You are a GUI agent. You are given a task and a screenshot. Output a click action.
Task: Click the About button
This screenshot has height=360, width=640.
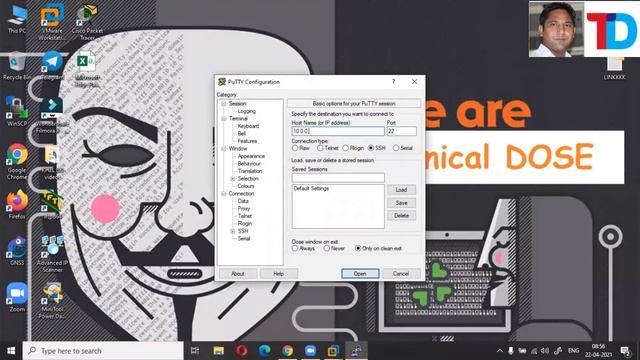click(238, 273)
